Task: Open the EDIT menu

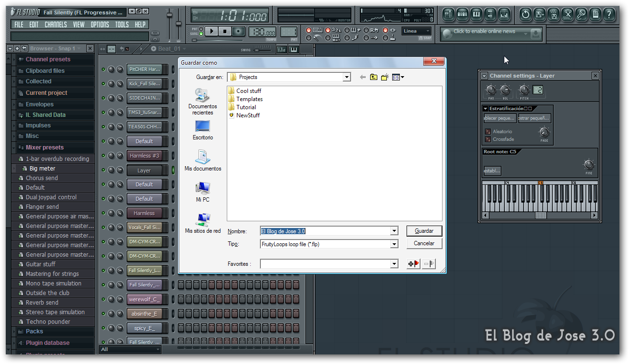Action: [x=34, y=24]
